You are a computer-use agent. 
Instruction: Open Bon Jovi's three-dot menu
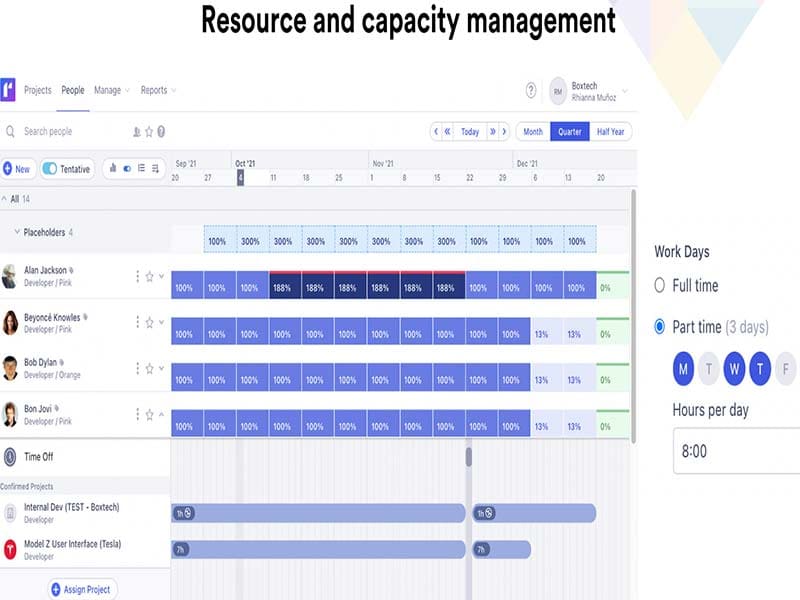click(x=137, y=414)
